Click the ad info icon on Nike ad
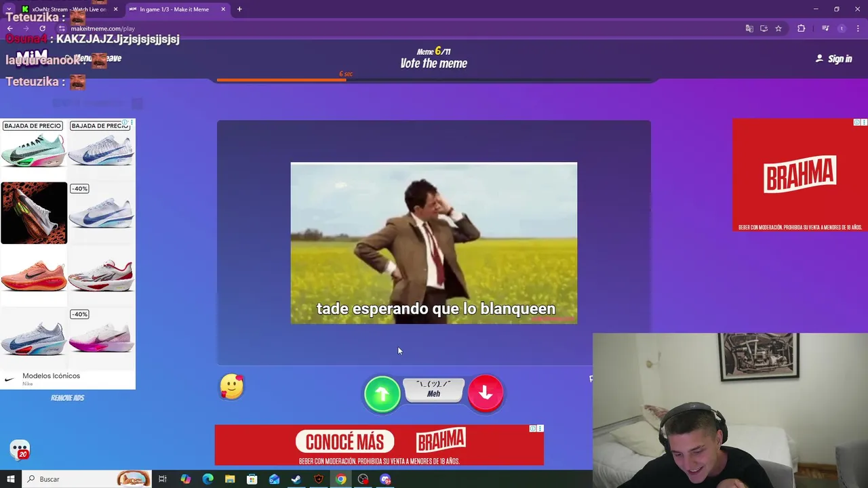This screenshot has width=868, height=488. (125, 123)
